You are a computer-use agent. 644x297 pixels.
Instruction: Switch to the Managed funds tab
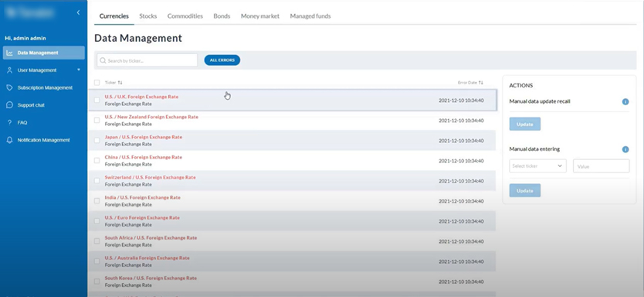310,16
